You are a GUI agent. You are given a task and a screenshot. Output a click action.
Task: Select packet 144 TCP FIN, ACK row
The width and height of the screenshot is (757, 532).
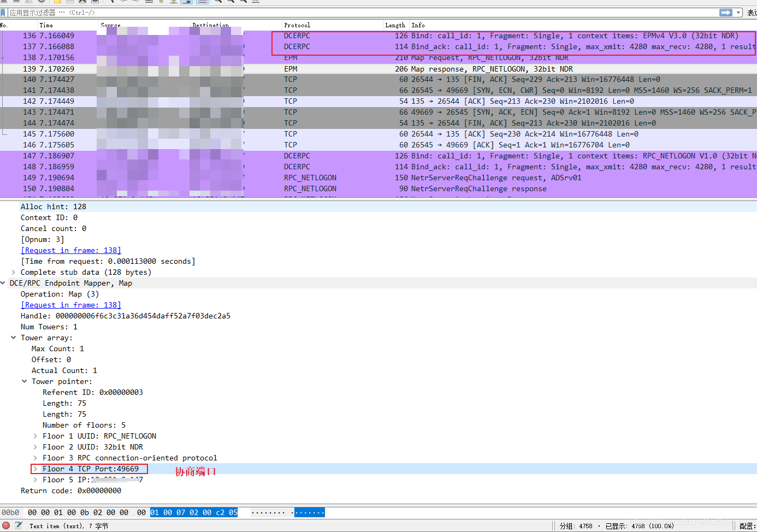click(x=378, y=123)
